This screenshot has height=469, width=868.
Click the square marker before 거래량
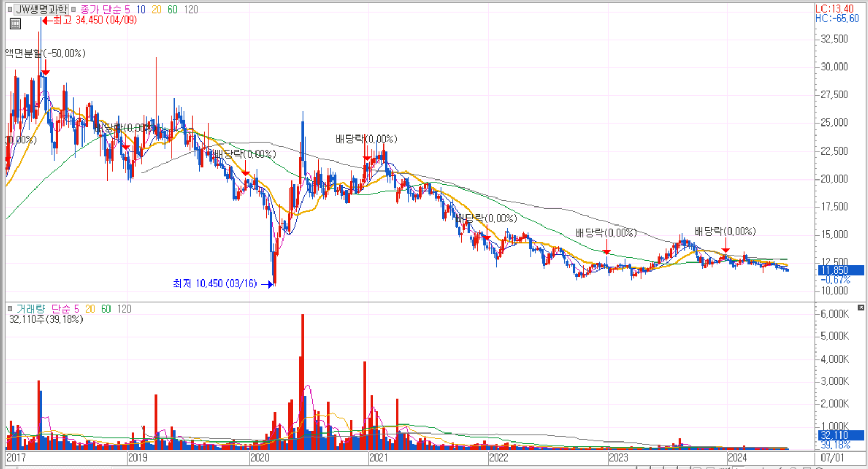10,309
